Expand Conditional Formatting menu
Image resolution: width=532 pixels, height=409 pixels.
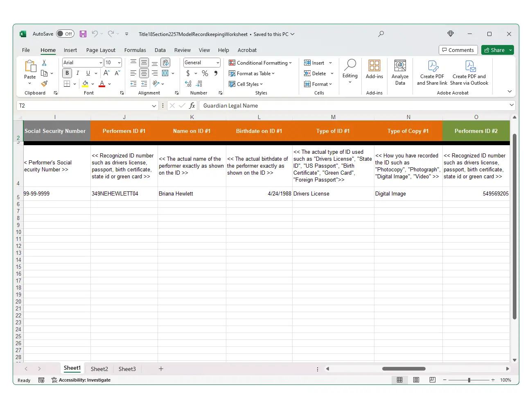(260, 63)
